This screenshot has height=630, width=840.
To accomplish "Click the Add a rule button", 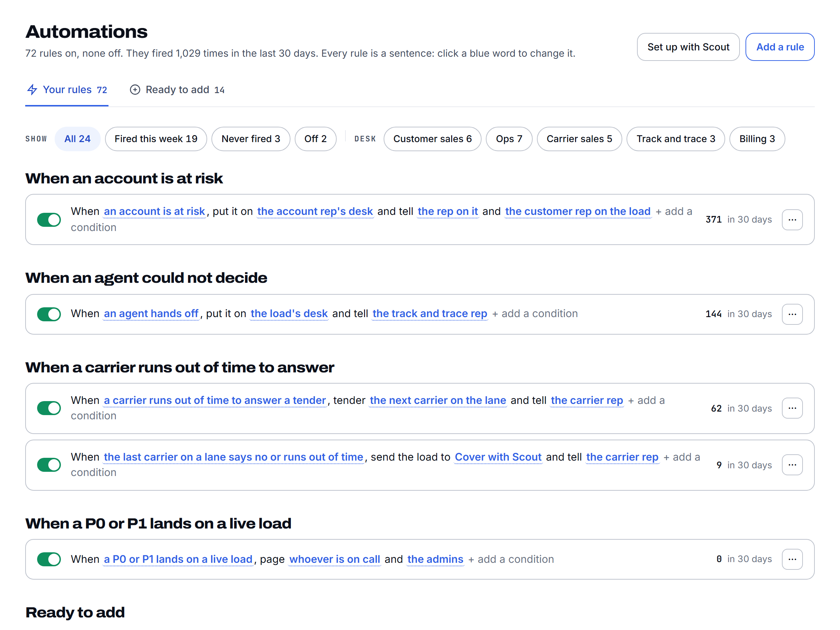I will tap(780, 47).
